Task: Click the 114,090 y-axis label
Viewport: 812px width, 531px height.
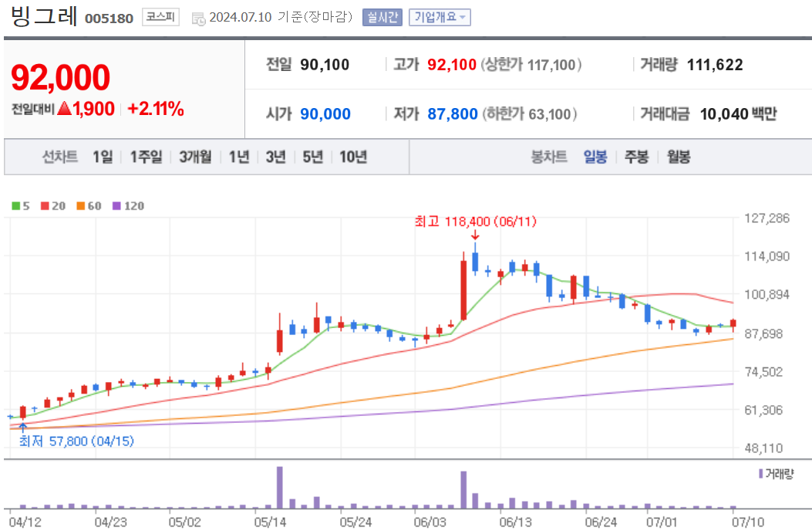Action: click(x=767, y=256)
